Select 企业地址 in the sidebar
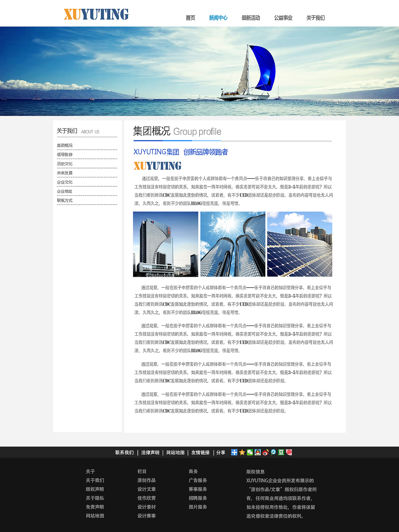The width and height of the screenshot is (399, 532). point(65,191)
